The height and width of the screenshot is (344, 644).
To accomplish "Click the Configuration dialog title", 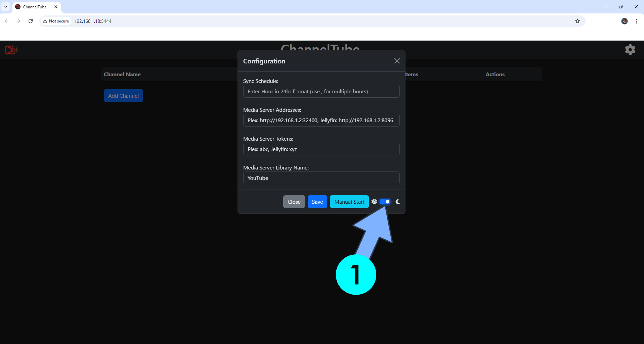I will click(x=264, y=61).
